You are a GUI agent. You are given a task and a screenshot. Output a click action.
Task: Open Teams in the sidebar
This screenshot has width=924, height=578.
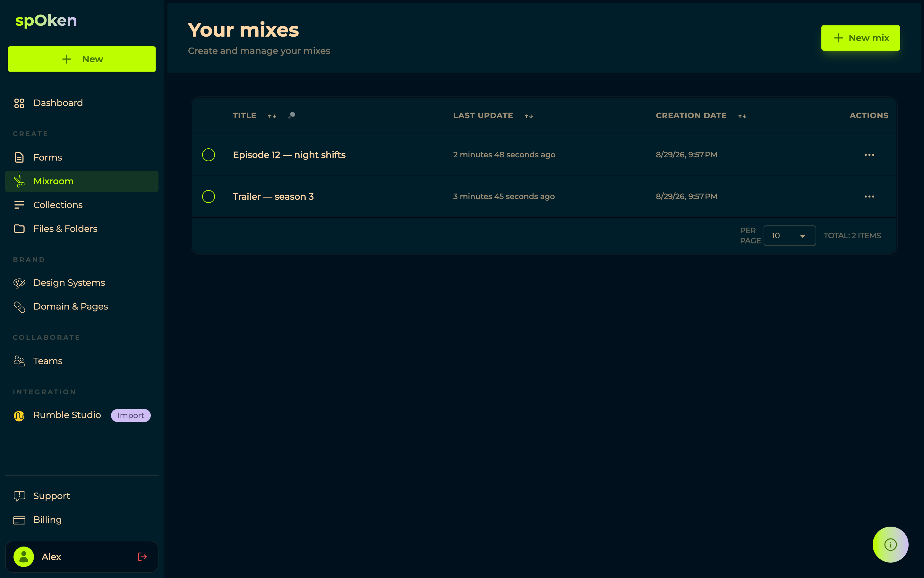[82, 361]
